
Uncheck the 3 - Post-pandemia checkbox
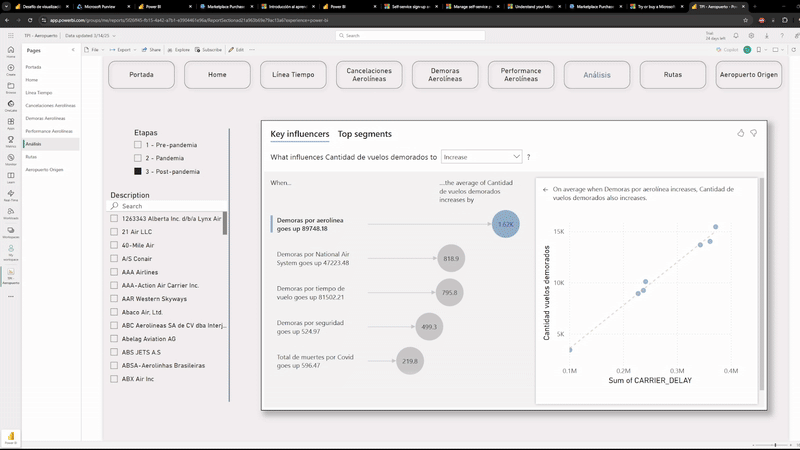coord(138,171)
